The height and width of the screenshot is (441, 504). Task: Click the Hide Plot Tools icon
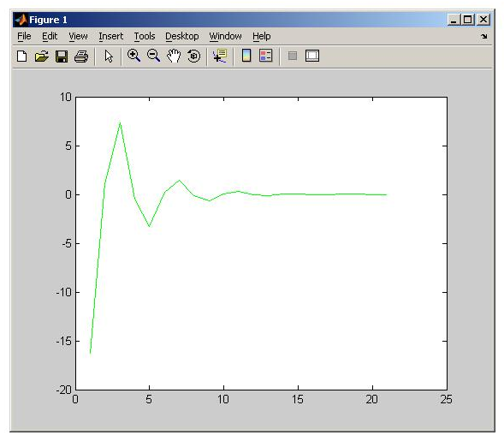(x=293, y=56)
